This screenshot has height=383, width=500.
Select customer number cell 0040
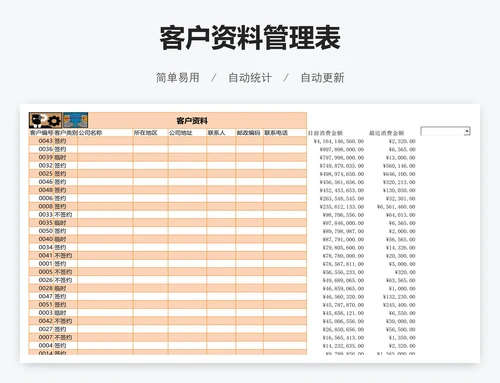tap(46, 239)
